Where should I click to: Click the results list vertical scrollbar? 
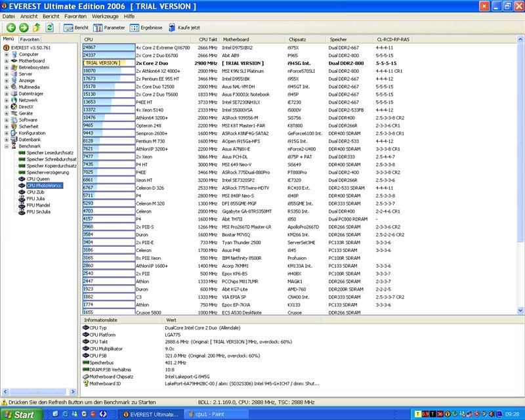tap(520, 175)
